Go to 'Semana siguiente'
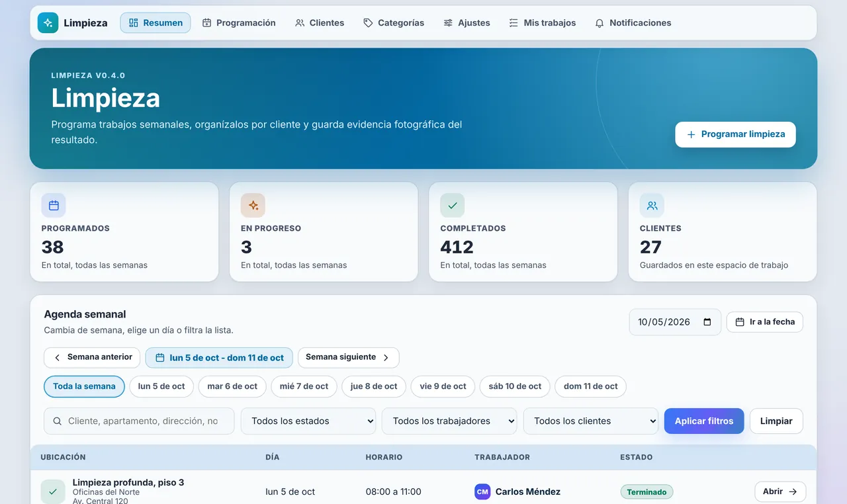 (x=348, y=357)
